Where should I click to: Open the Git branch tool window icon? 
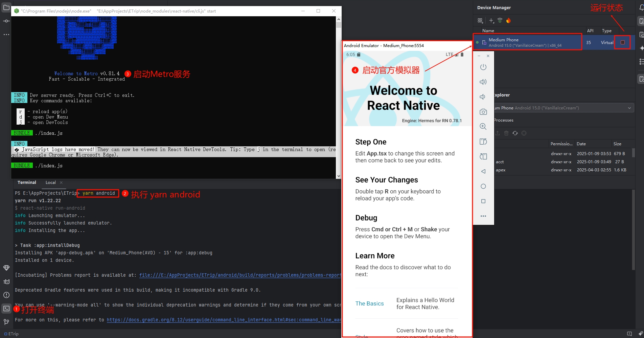coord(6,322)
